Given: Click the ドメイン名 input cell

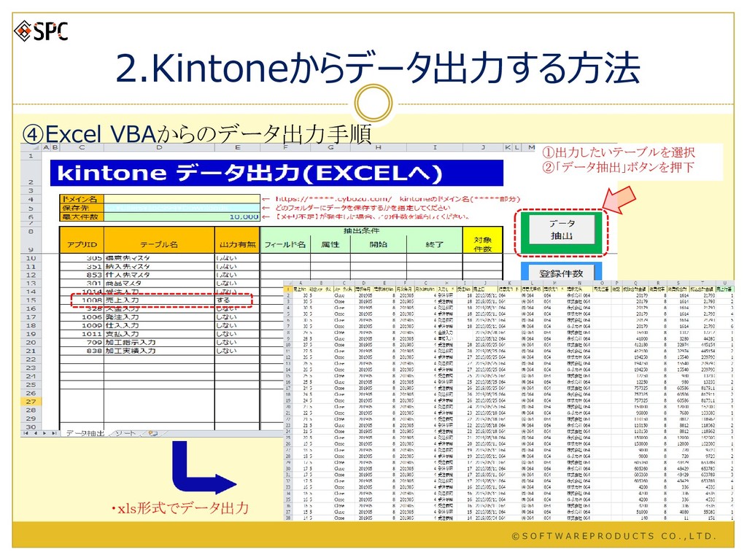Looking at the screenshot, I should point(182,200).
